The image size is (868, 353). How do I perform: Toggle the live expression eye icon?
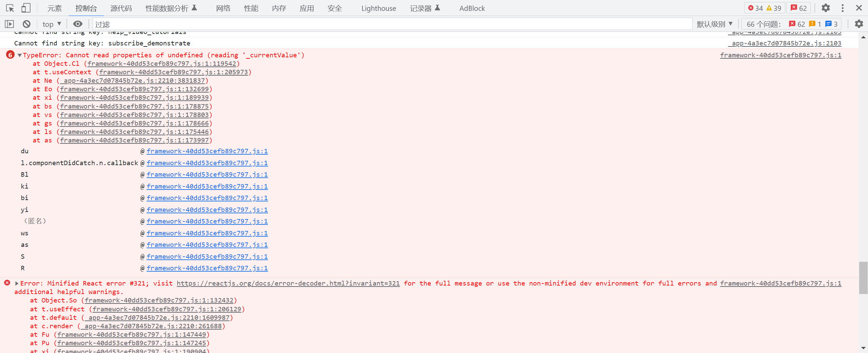pyautogui.click(x=78, y=24)
